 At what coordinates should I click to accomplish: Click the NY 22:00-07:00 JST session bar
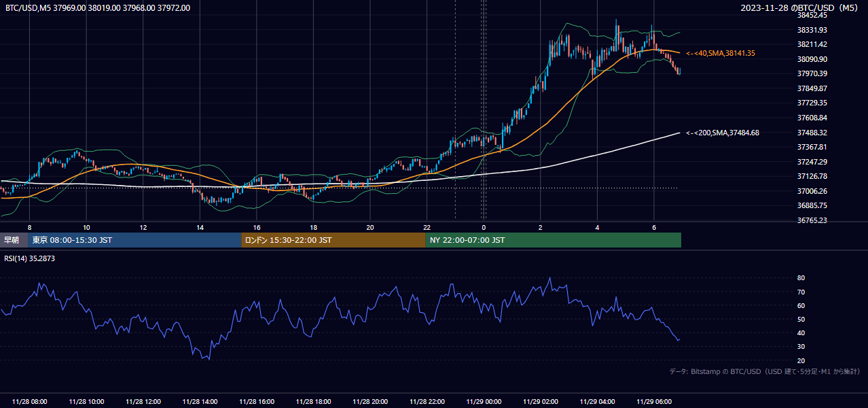click(x=554, y=240)
